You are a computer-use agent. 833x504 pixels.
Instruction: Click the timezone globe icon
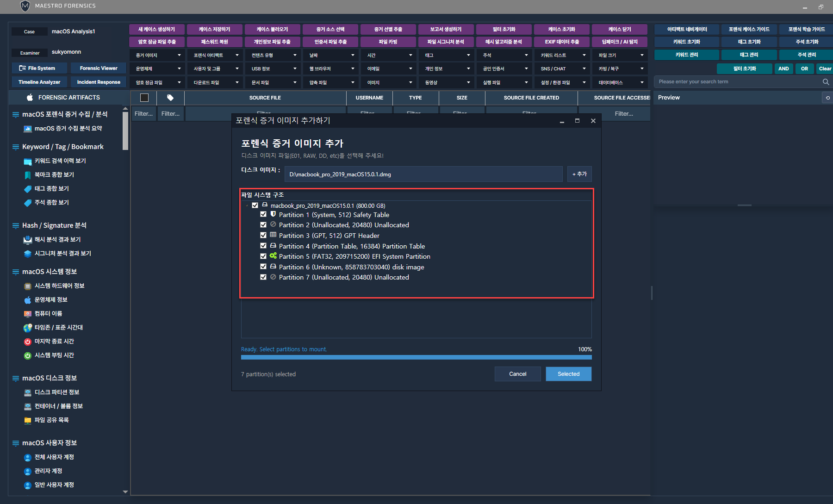pos(28,328)
